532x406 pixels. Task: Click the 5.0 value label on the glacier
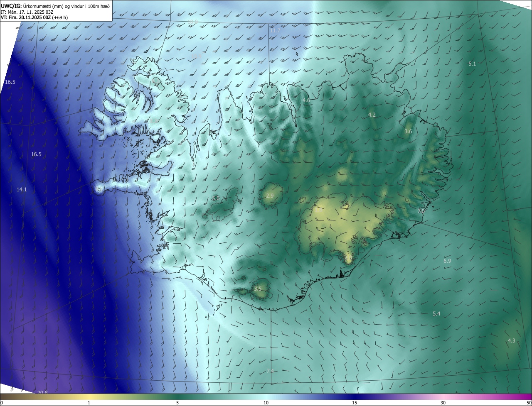tap(216, 198)
